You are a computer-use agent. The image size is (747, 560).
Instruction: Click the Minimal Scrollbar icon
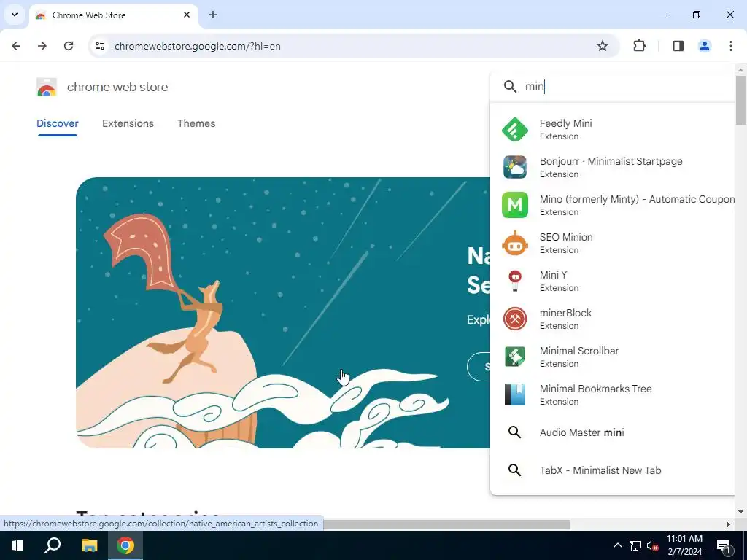click(x=514, y=357)
